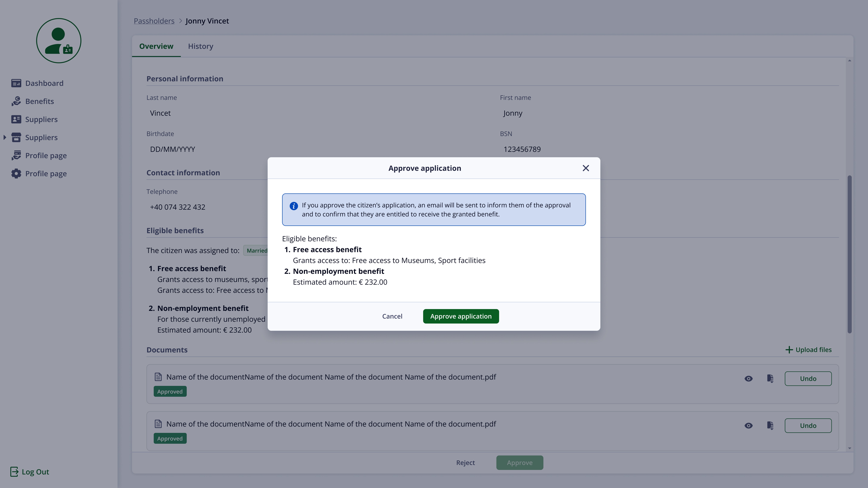
Task: Open the Passholders breadcrumb link
Action: 154,21
